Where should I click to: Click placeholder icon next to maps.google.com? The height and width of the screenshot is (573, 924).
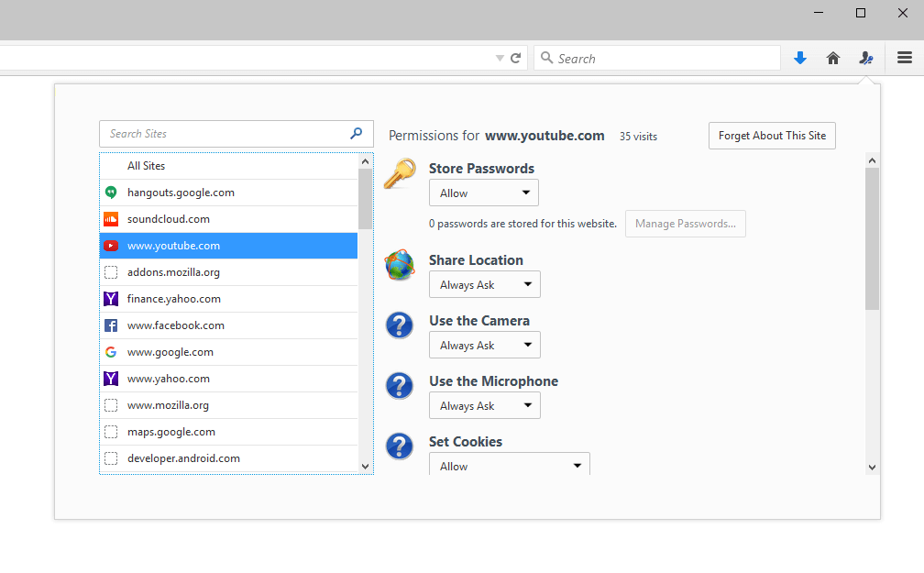[111, 432]
